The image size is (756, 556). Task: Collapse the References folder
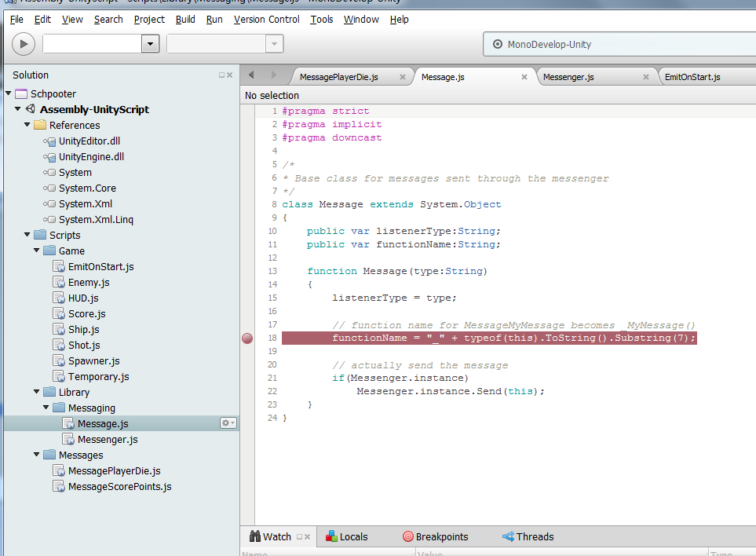pos(27,125)
